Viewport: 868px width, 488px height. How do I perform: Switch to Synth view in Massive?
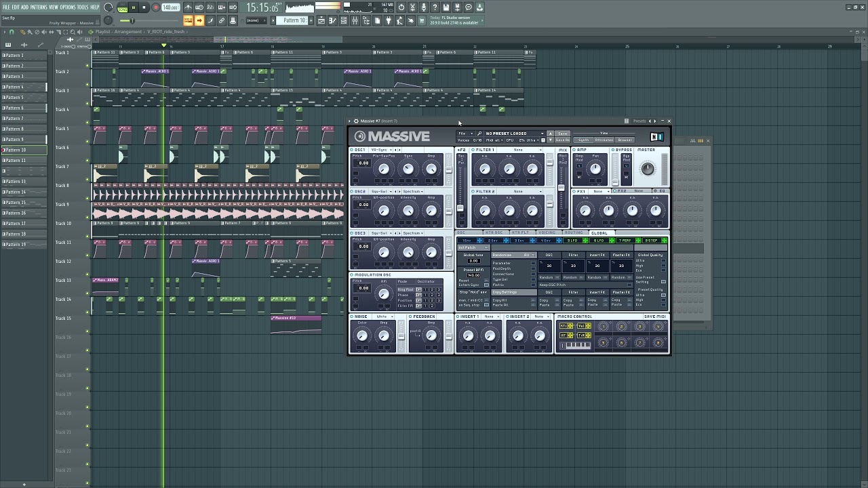pyautogui.click(x=583, y=140)
